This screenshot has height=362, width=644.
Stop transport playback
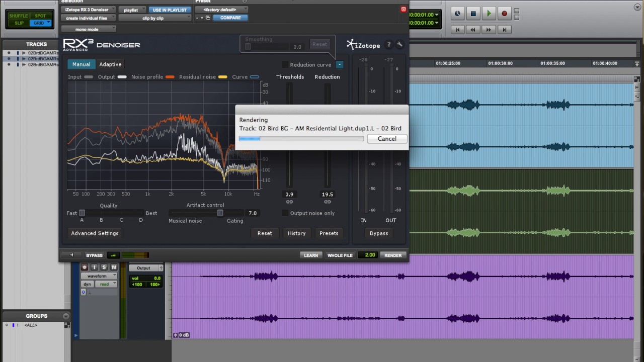(x=473, y=14)
